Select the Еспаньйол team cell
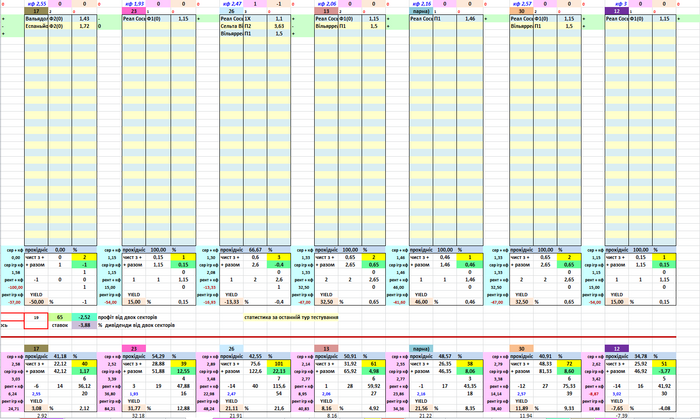 (36, 26)
